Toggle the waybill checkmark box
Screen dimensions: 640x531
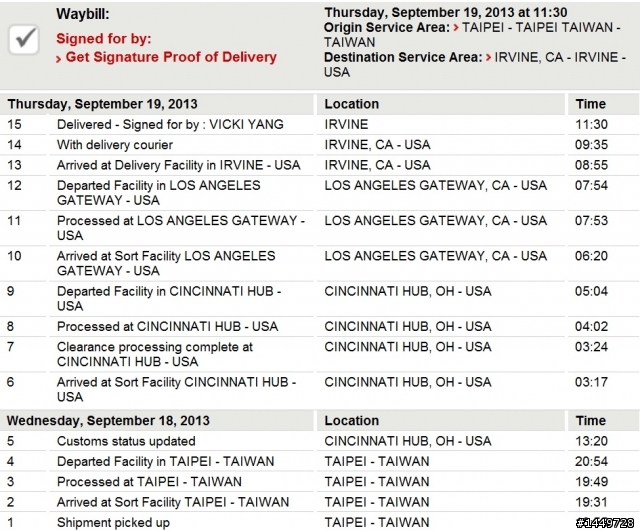click(24, 39)
